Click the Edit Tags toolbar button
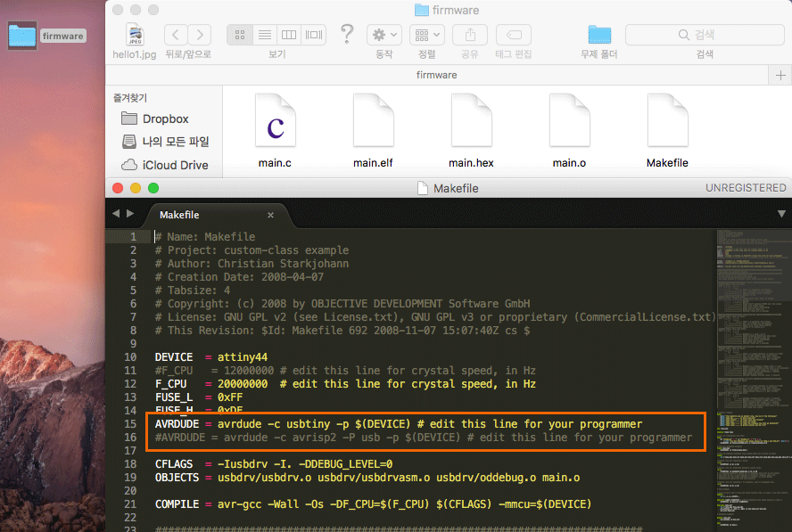This screenshot has width=792, height=532. [x=514, y=35]
